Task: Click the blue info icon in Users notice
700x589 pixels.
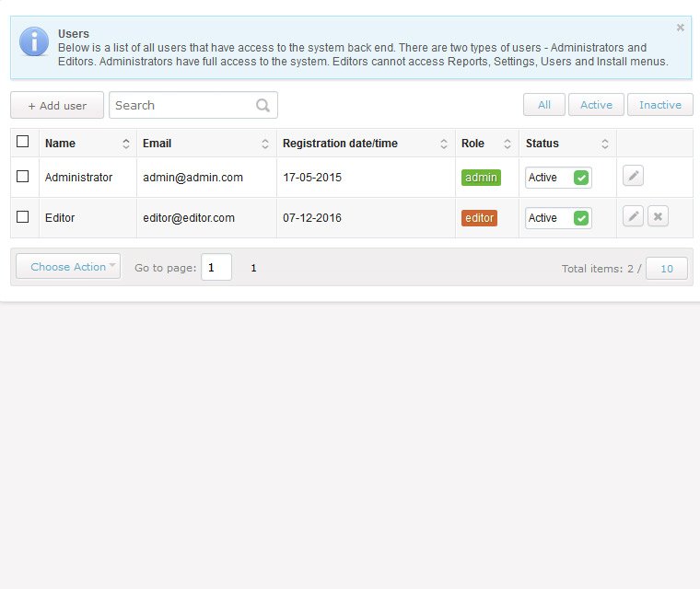Action: click(34, 41)
